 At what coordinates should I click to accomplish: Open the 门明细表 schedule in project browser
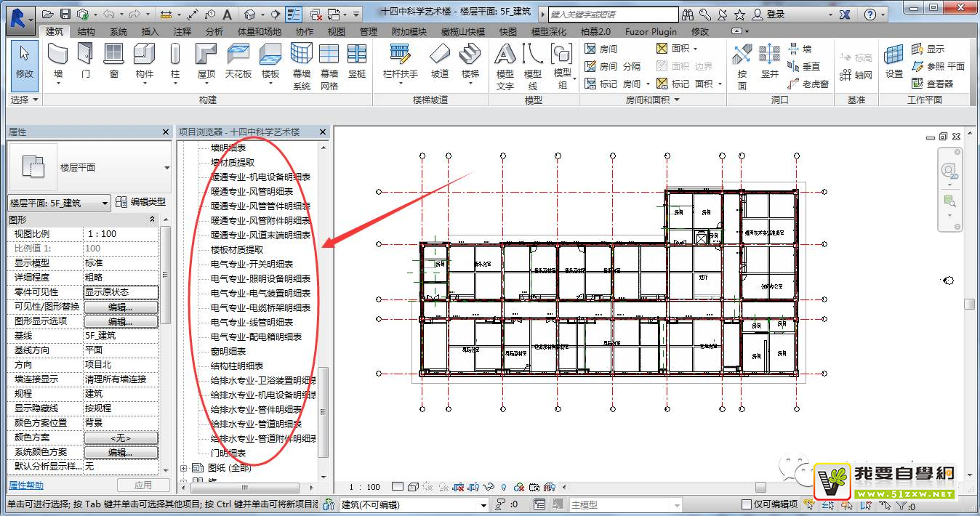[228, 453]
